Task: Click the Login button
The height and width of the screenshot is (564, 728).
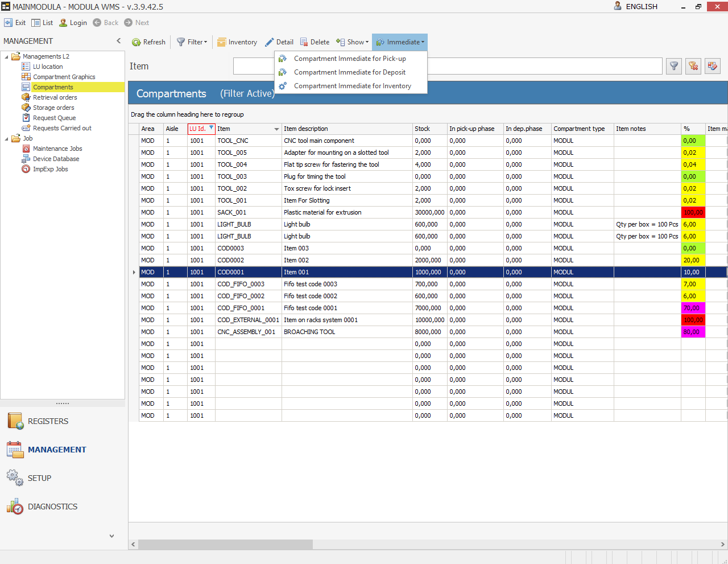Action: [x=73, y=23]
